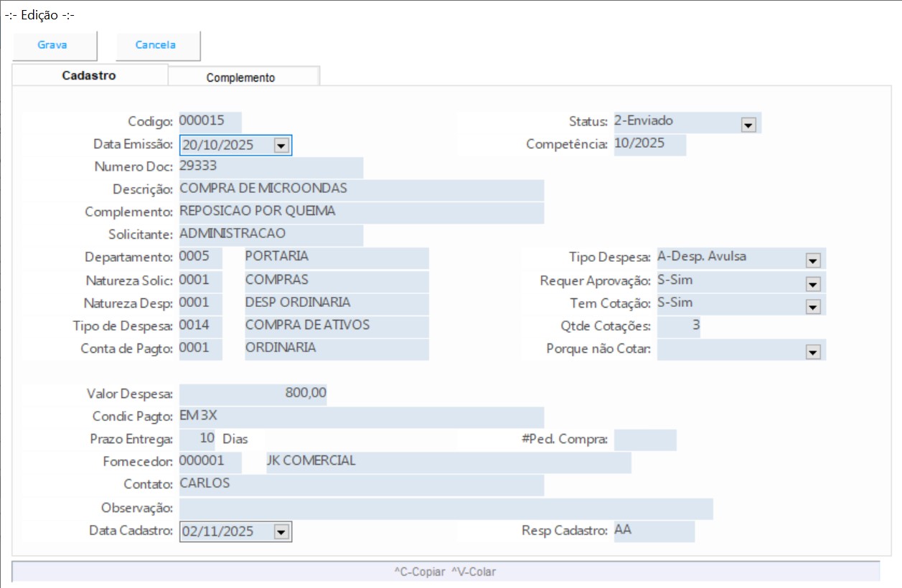
Task: Click the Descrição text field
Action: click(x=361, y=190)
